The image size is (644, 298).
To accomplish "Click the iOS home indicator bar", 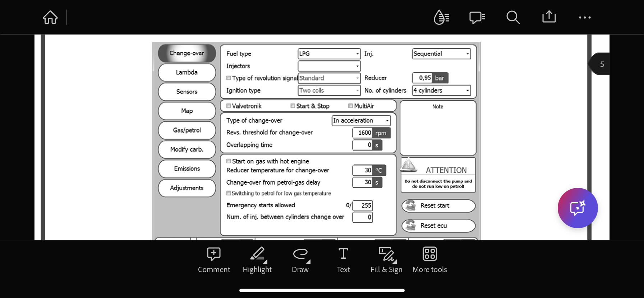I will click(322, 290).
